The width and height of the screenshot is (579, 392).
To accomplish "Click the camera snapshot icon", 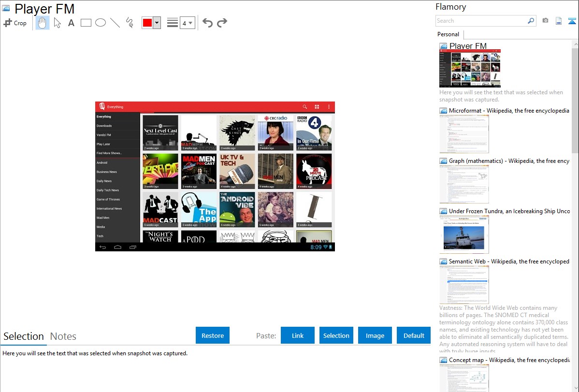I will (x=545, y=21).
